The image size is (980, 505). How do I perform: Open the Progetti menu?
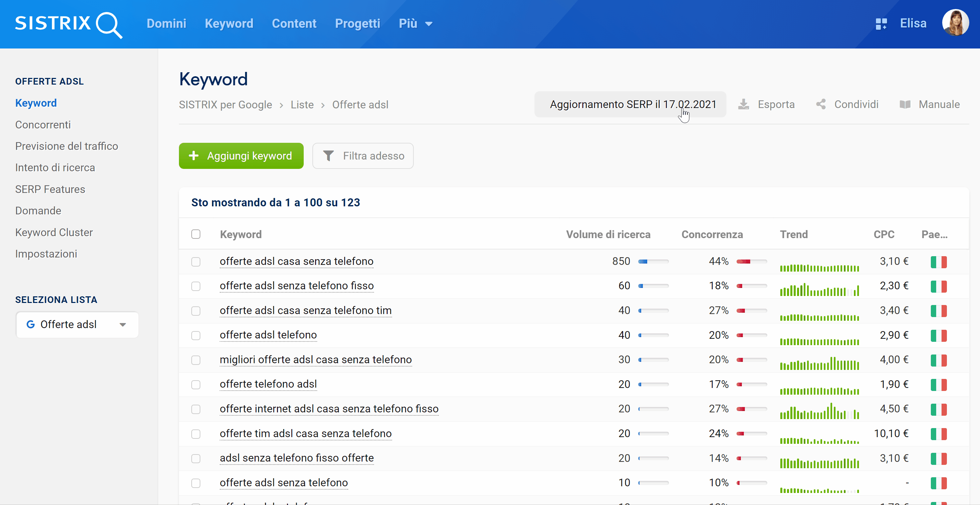(358, 23)
